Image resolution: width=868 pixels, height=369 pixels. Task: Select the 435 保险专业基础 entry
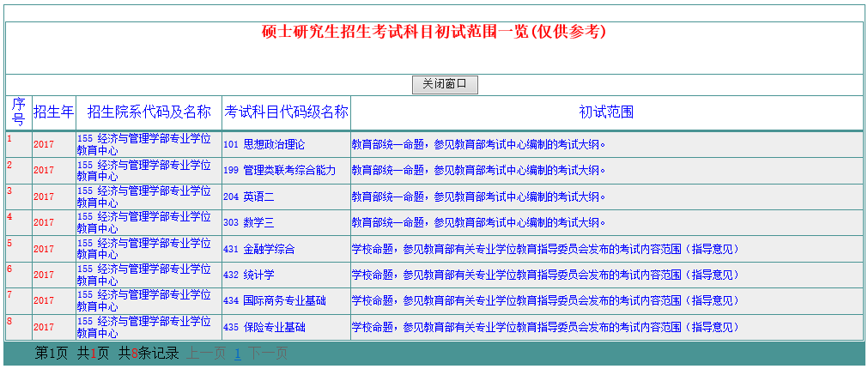pos(264,327)
